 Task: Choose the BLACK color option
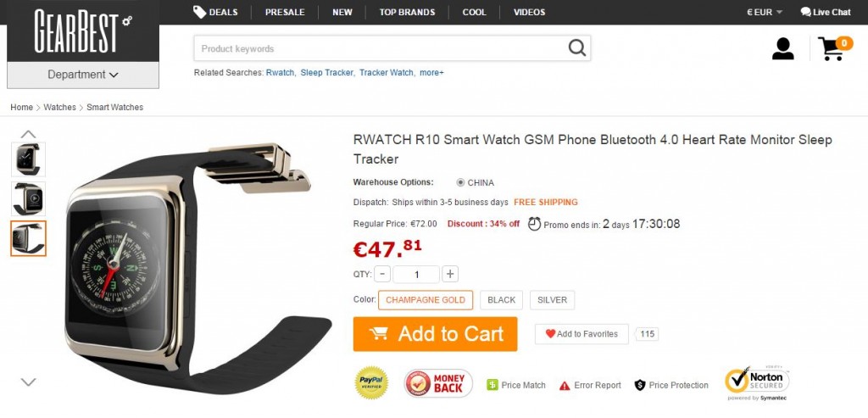tap(502, 300)
